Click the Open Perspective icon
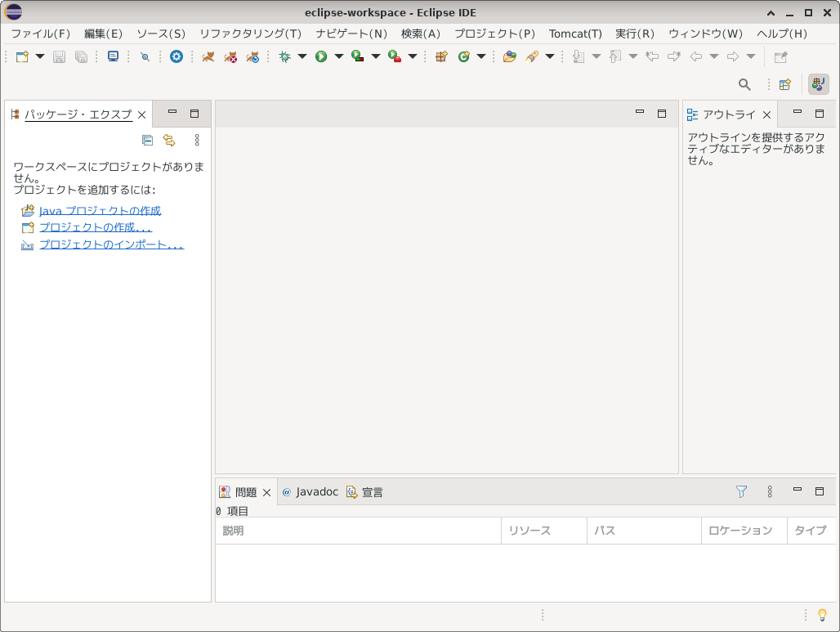Screen dimensions: 840x632 [x=785, y=84]
